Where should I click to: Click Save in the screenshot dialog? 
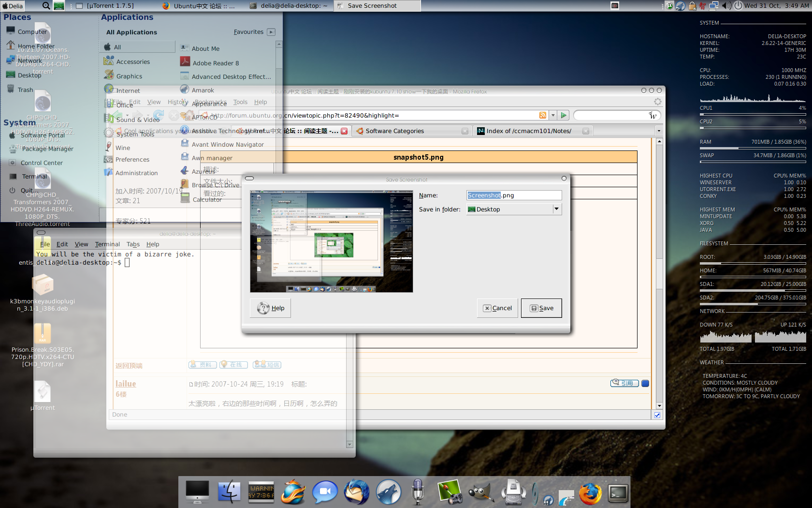pyautogui.click(x=541, y=308)
